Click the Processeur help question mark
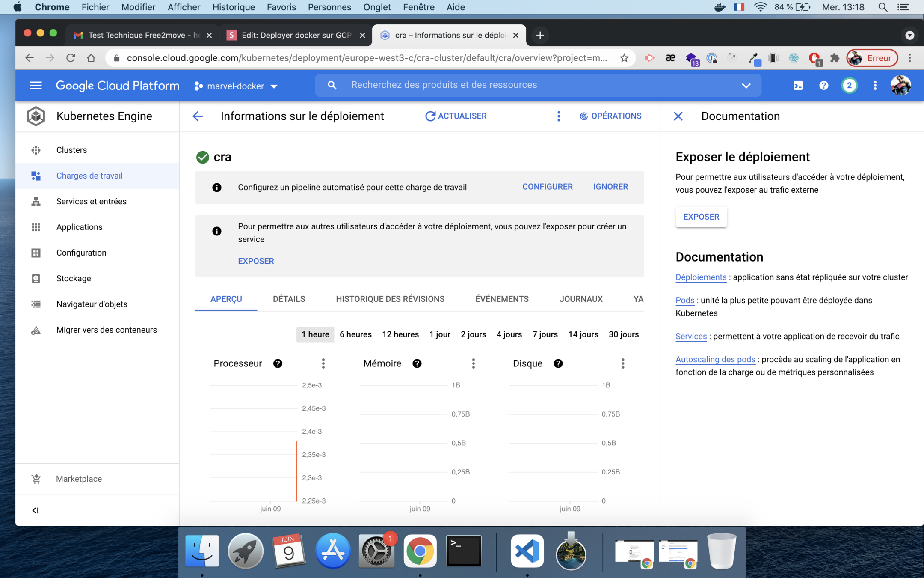The width and height of the screenshot is (924, 578). point(278,363)
